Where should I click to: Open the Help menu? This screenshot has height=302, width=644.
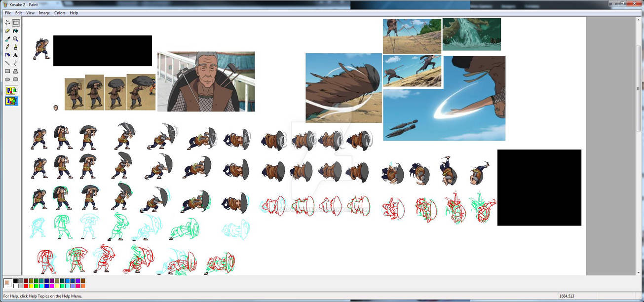click(74, 13)
